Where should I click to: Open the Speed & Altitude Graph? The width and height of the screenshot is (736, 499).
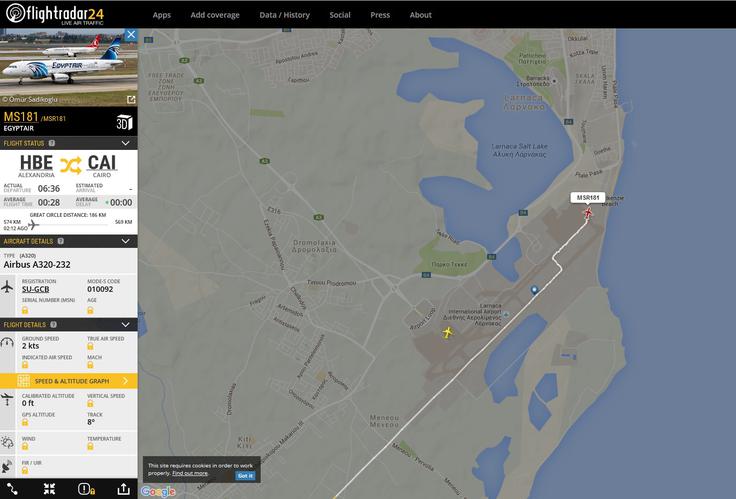pos(69,381)
